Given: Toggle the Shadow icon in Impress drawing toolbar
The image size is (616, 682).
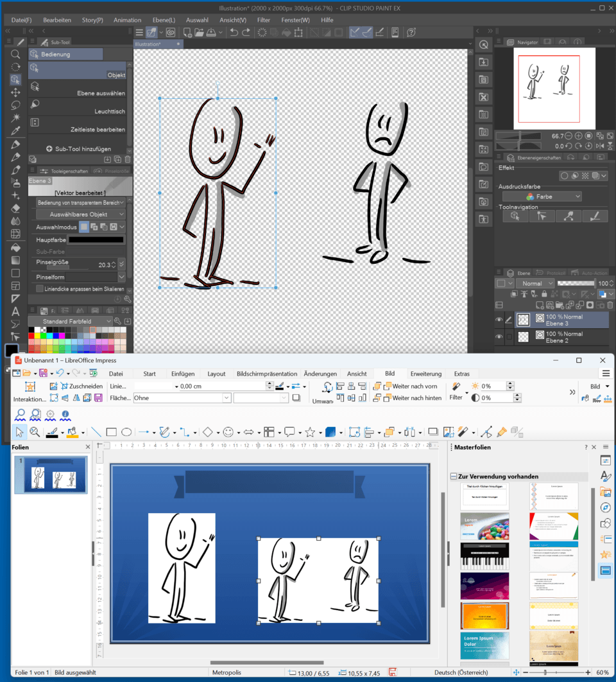Looking at the screenshot, I should click(x=432, y=432).
